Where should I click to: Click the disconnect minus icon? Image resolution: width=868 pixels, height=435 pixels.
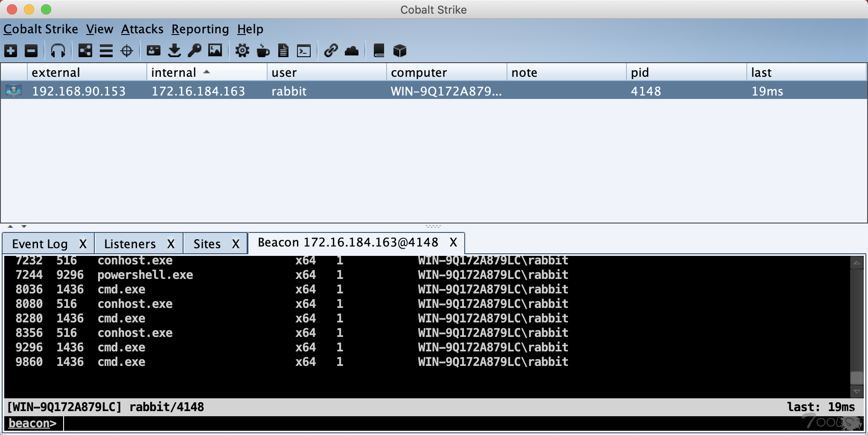click(31, 51)
